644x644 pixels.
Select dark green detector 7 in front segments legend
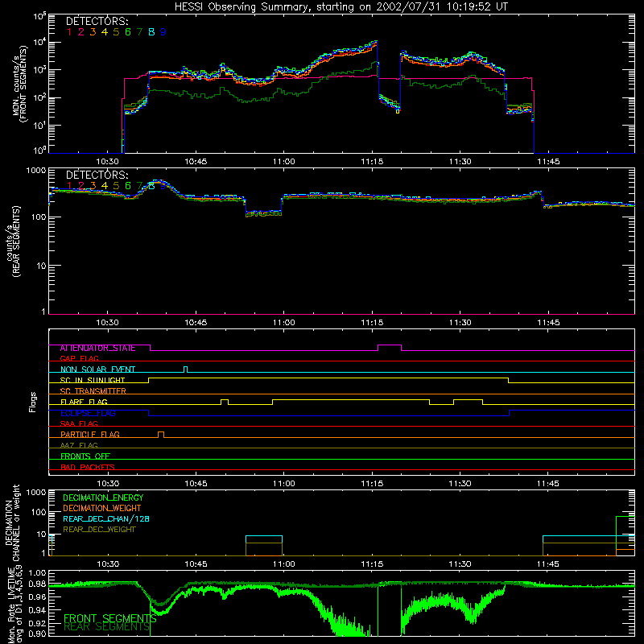[x=139, y=31]
